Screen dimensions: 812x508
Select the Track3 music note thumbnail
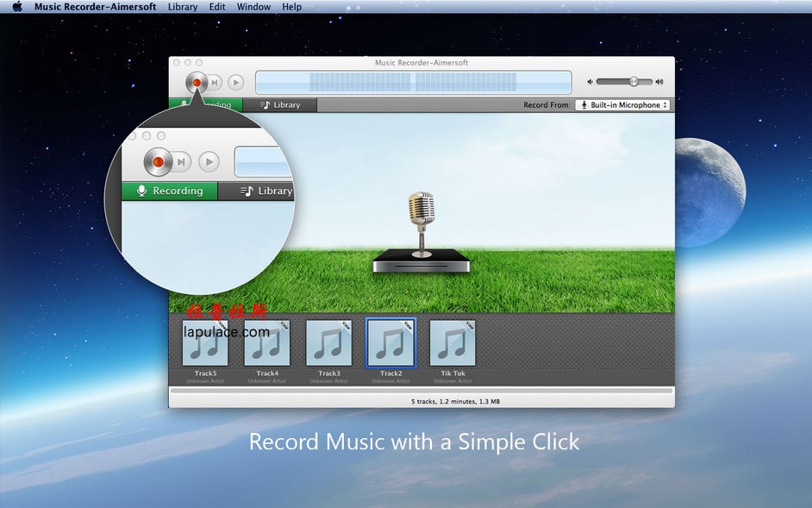tap(328, 343)
